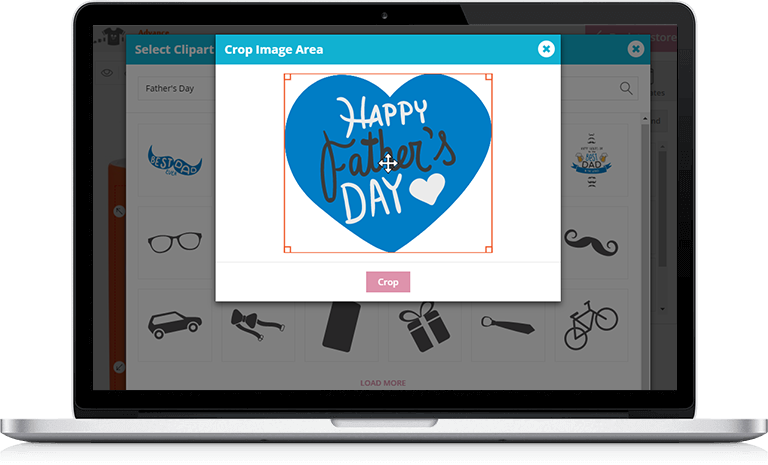Click the bottom-right crop corner handle
The image size is (768, 465).
[x=488, y=249]
